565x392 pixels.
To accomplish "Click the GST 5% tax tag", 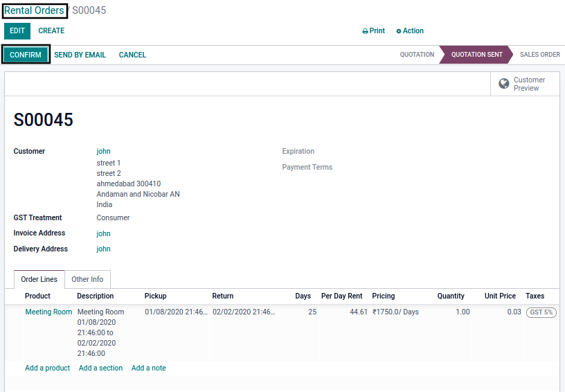I will [x=541, y=312].
